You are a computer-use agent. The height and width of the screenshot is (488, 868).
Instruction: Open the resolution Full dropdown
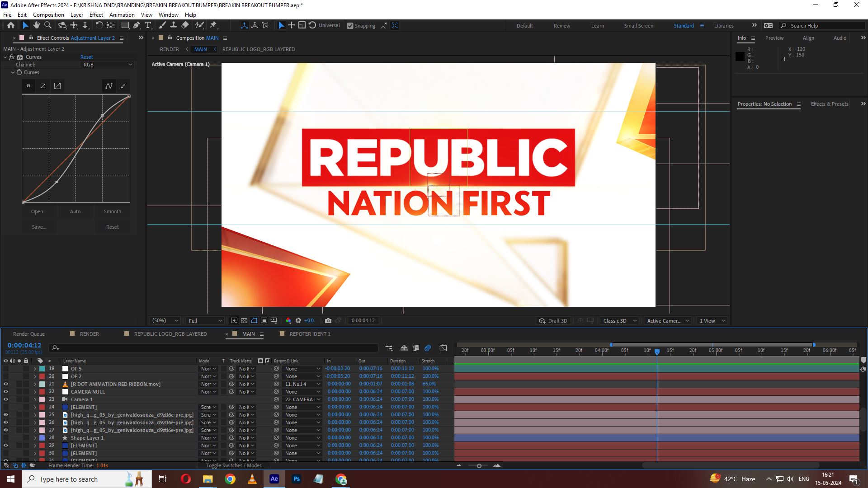click(x=205, y=321)
